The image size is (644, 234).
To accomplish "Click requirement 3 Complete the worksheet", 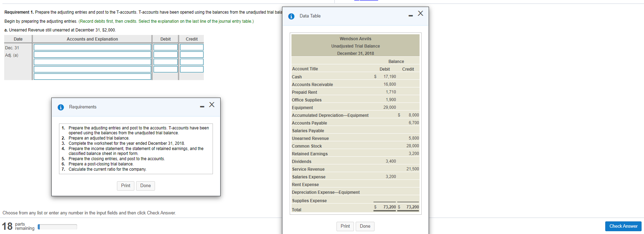I will coord(127,143).
